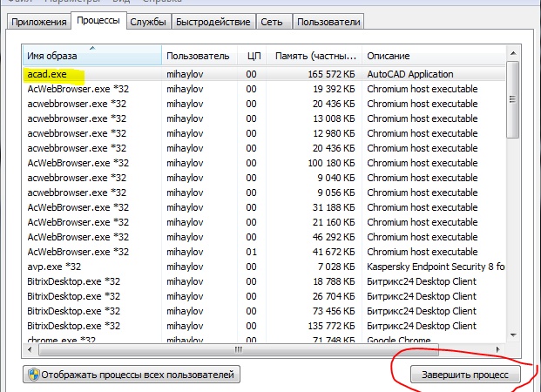This screenshot has width=541, height=392.
Task: Select acwebbrowser.exe row with 13 008 КБ
Action: click(264, 118)
